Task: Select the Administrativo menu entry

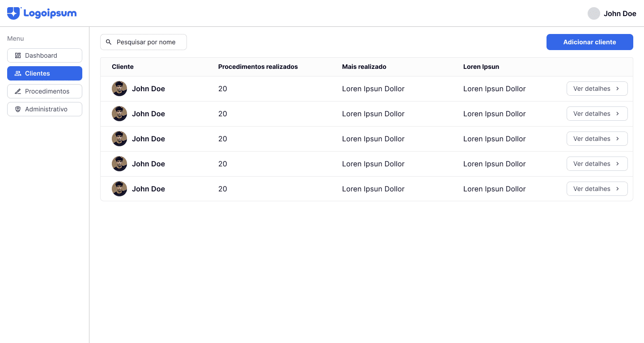Action: tap(46, 109)
